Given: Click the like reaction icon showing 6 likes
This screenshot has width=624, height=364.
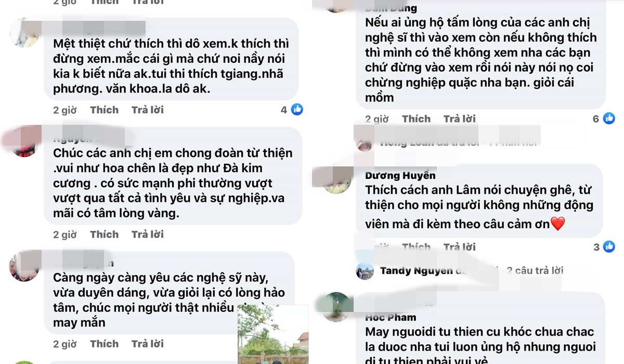Looking at the screenshot, I should tap(609, 119).
